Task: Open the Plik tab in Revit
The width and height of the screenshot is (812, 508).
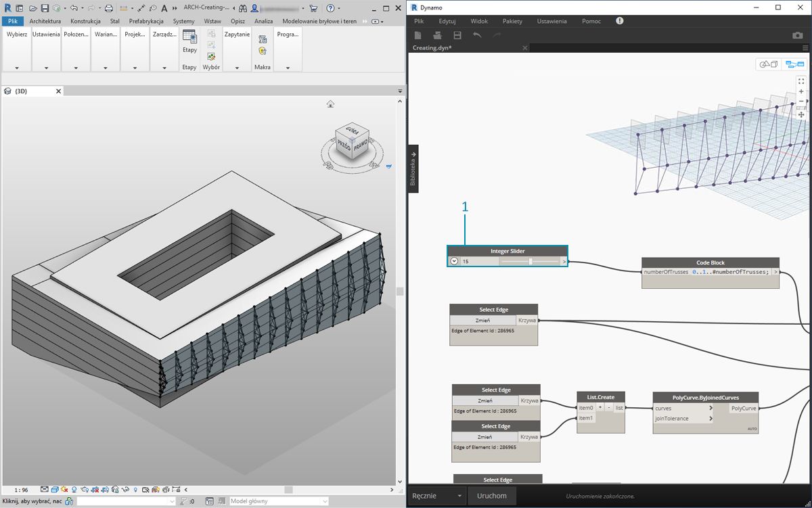Action: 13,21
